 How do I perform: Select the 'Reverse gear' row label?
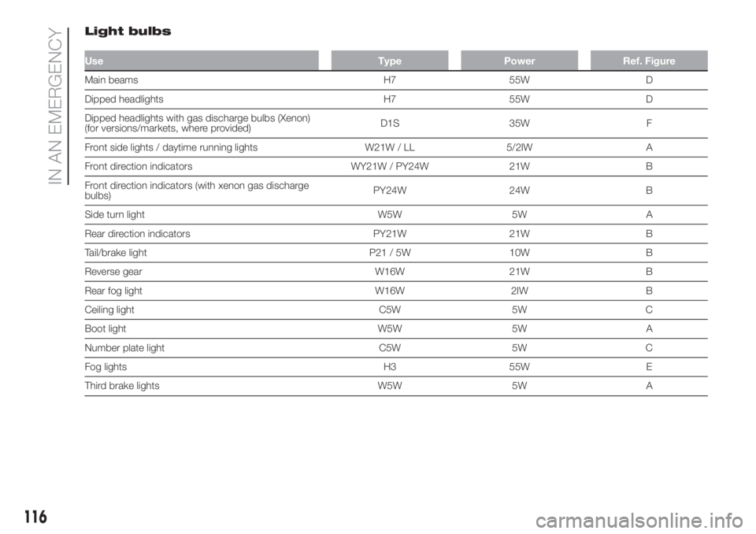pyautogui.click(x=113, y=272)
